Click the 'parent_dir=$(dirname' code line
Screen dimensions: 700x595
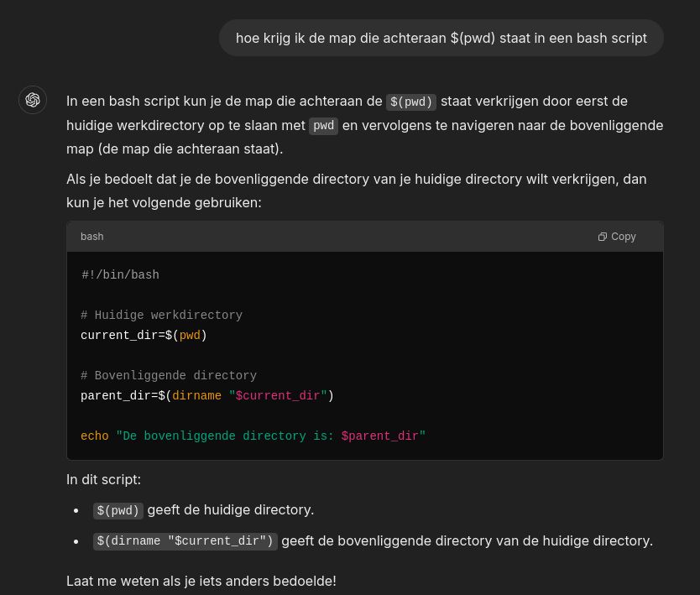coord(207,395)
